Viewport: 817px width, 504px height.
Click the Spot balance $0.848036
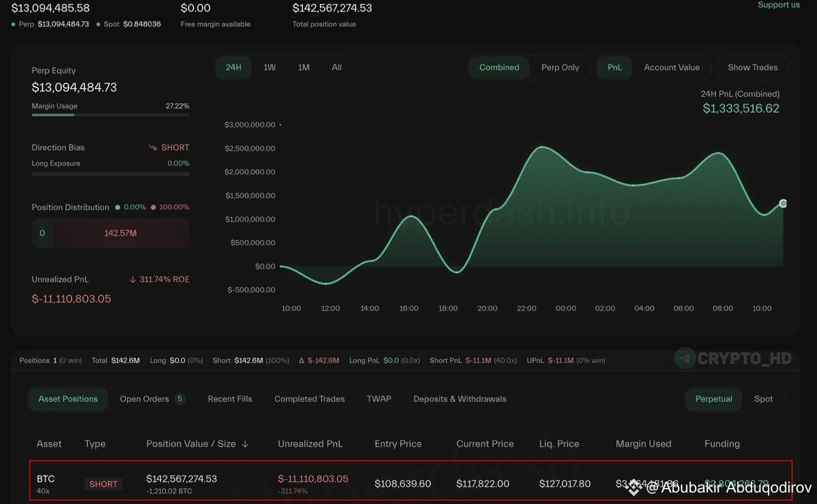click(x=142, y=24)
